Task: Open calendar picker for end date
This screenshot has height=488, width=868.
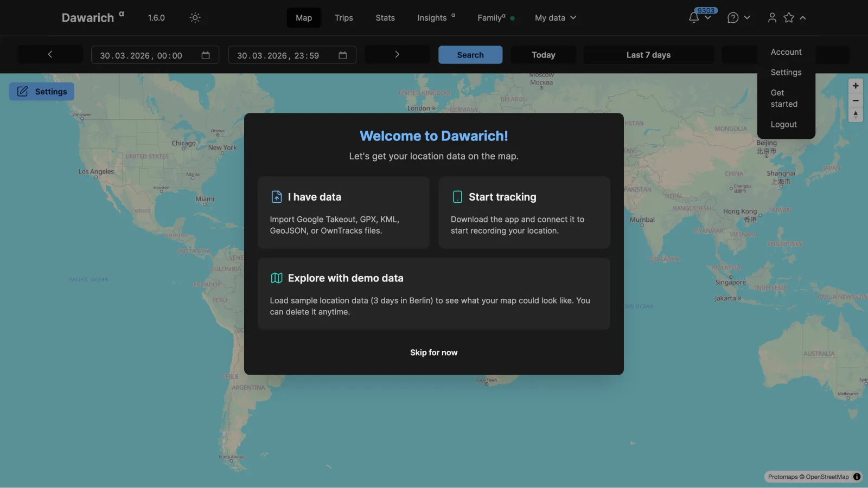Action: [343, 55]
